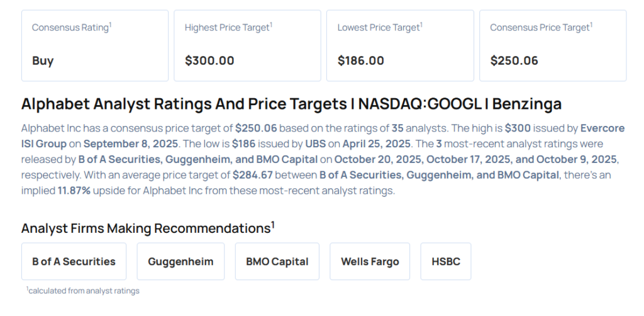Click the B of A Securities firm button
The width and height of the screenshot is (644, 316).
[x=74, y=261]
